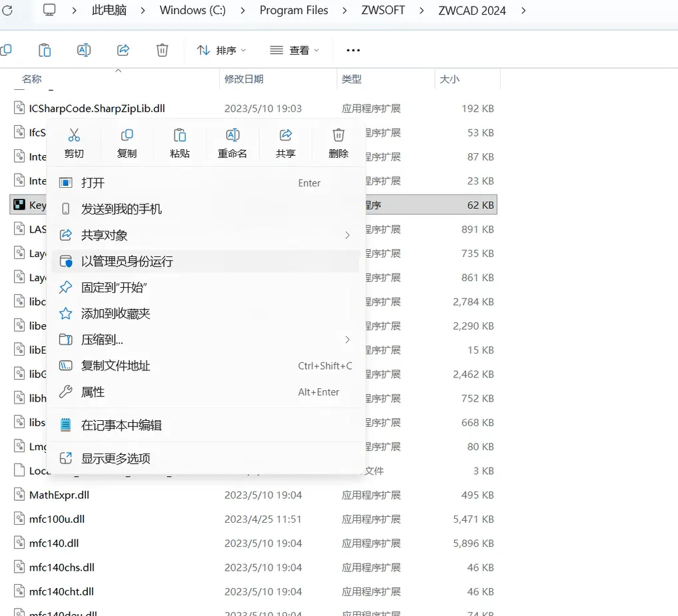The image size is (678, 616).
Task: Select file mfc140chs.dll
Action: point(61,567)
